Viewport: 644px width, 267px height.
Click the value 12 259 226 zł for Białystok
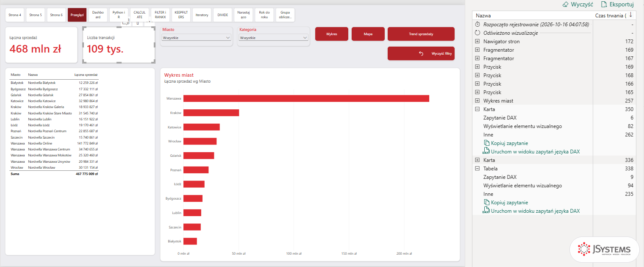pos(88,83)
